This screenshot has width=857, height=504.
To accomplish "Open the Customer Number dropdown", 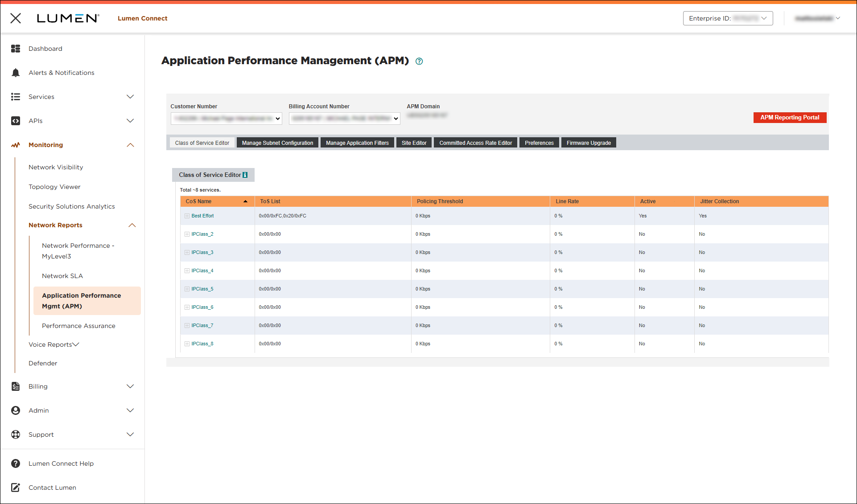I will coord(226,118).
